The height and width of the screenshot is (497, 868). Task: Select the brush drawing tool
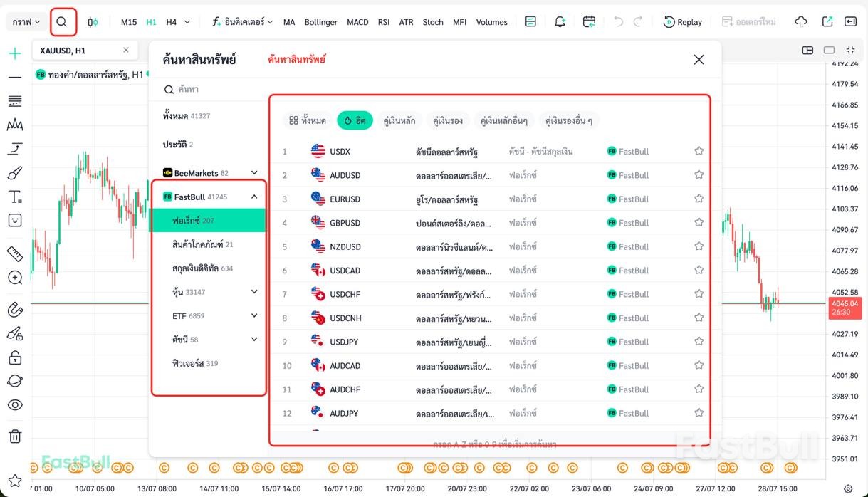click(15, 173)
